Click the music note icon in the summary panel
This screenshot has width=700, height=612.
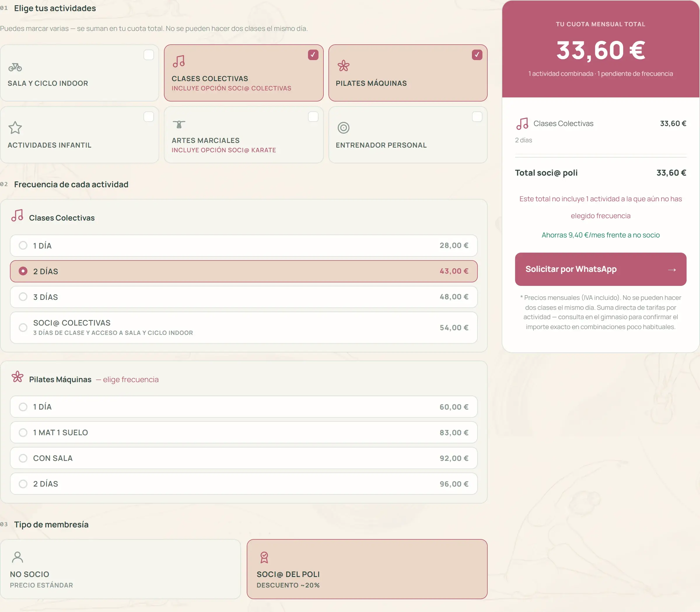522,124
